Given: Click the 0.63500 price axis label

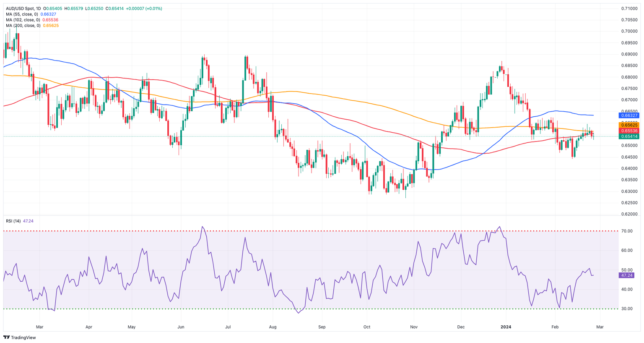Looking at the screenshot, I should click(x=629, y=180).
